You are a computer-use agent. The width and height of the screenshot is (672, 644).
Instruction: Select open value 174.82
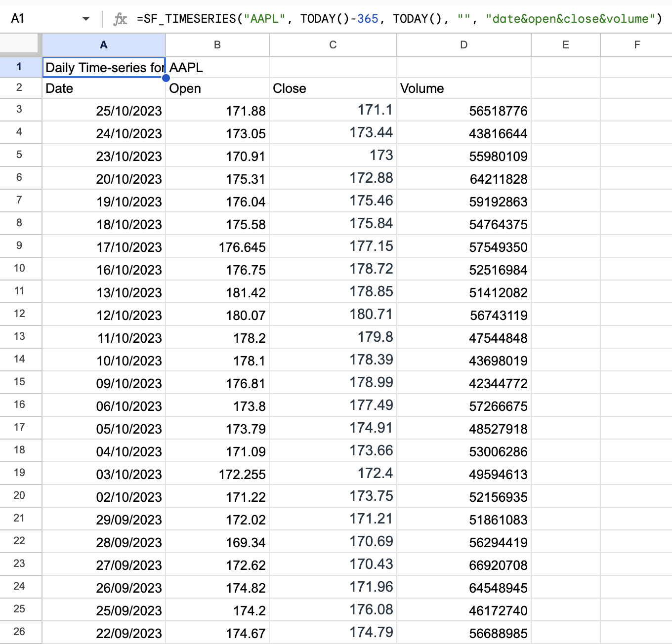click(x=217, y=587)
